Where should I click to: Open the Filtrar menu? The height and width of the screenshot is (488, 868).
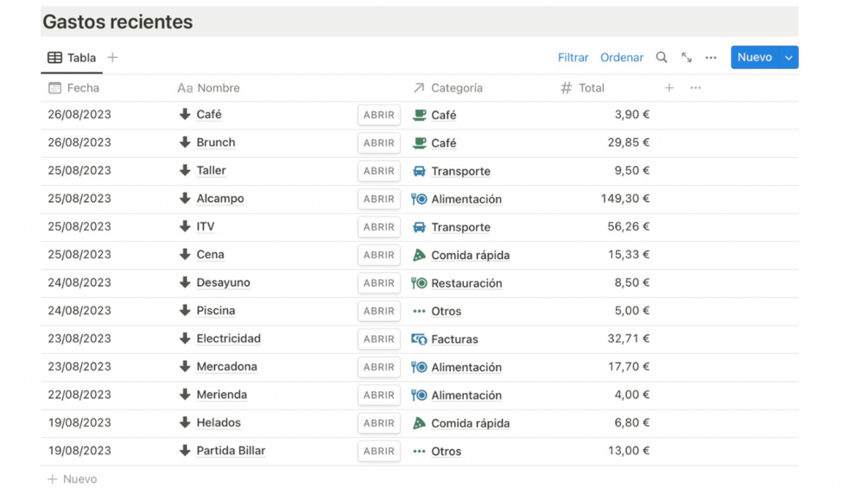coord(573,58)
